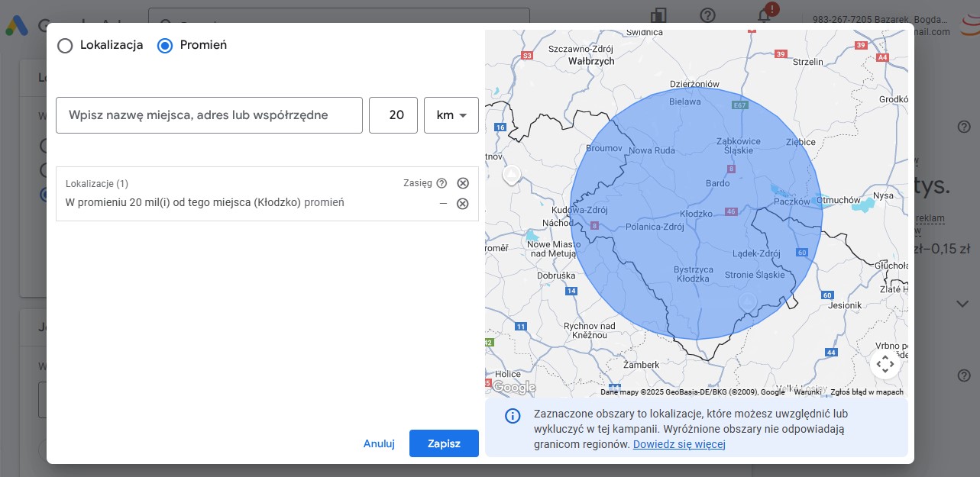This screenshot has width=980, height=477.
Task: Click the info icon in the blue notice
Action: tap(513, 416)
